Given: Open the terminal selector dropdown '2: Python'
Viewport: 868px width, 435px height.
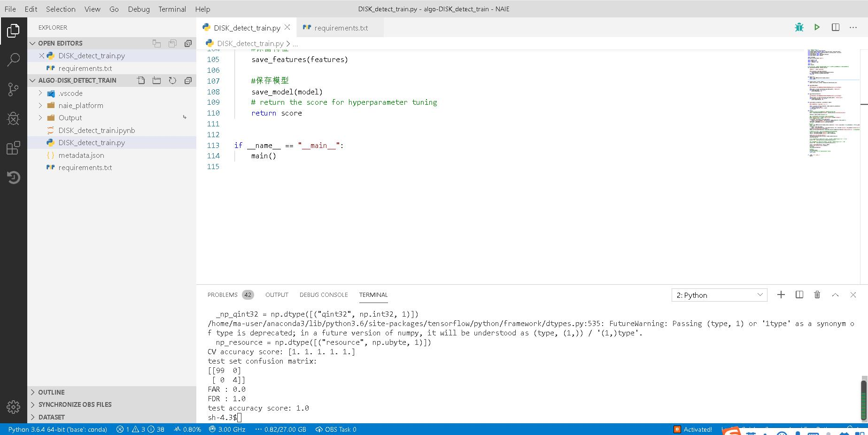Looking at the screenshot, I should [x=719, y=295].
